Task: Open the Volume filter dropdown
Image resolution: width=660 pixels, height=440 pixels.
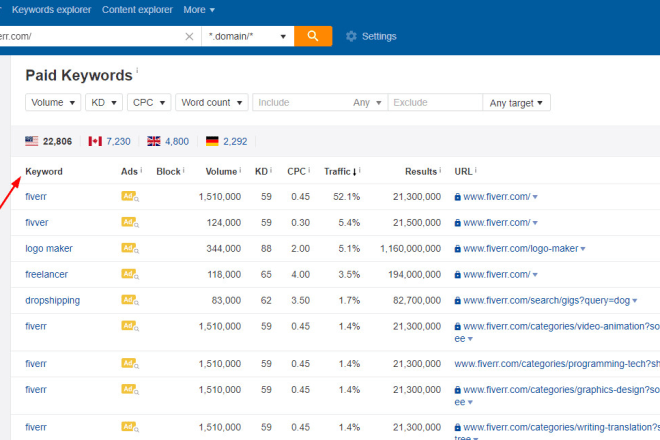Action: [x=53, y=102]
